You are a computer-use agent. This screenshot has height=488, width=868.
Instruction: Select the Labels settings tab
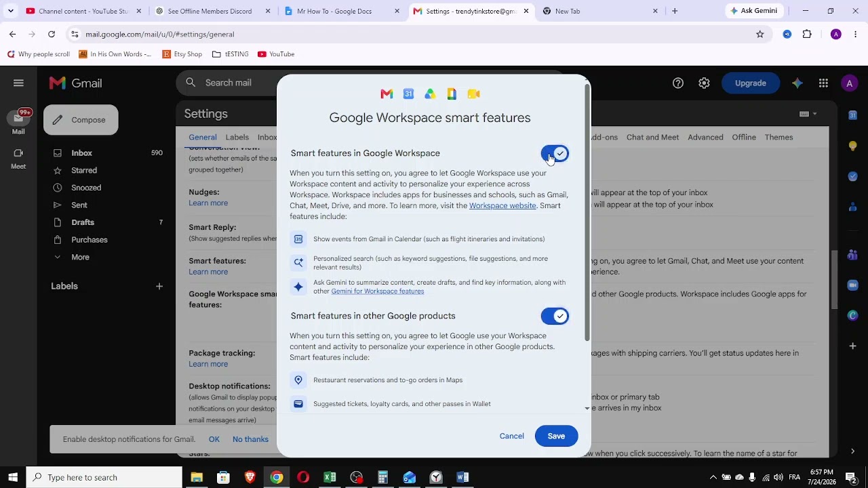237,137
